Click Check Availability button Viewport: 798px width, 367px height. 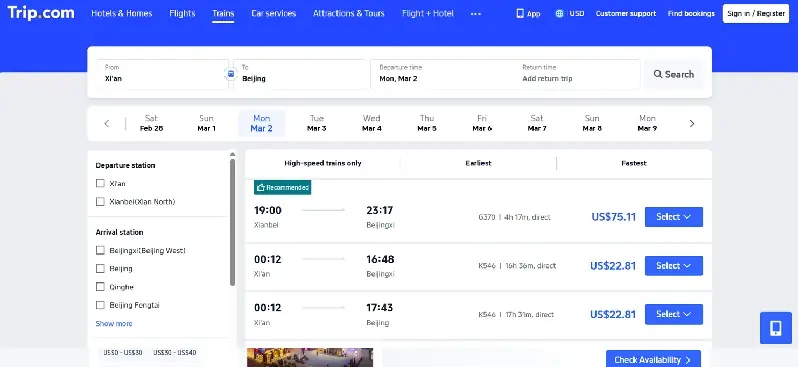653,359
